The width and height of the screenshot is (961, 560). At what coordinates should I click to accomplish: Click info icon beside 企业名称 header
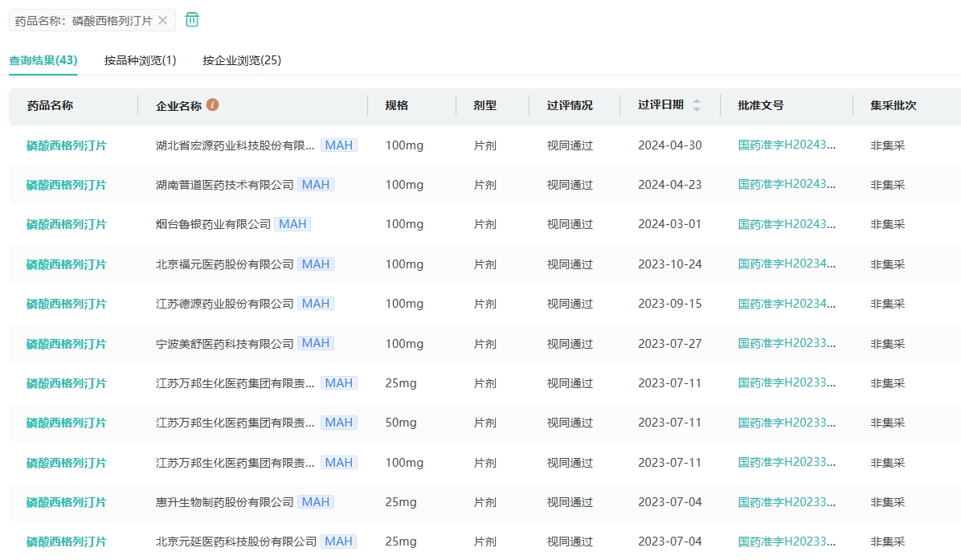(x=212, y=105)
